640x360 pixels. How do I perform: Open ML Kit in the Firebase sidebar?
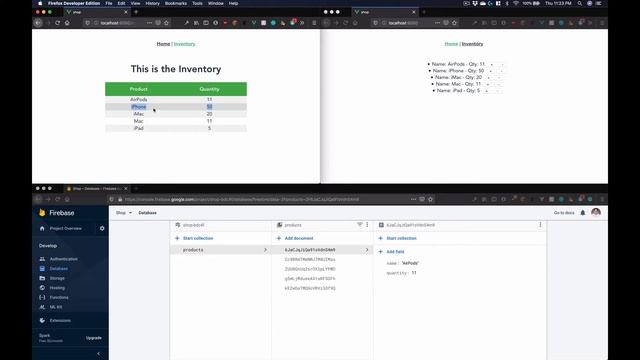56,307
